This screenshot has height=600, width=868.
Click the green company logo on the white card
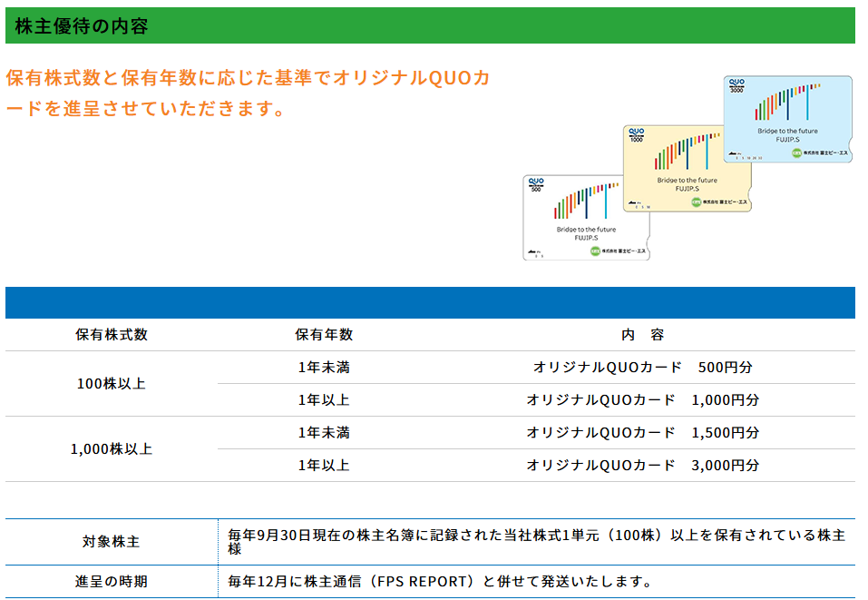click(x=595, y=251)
